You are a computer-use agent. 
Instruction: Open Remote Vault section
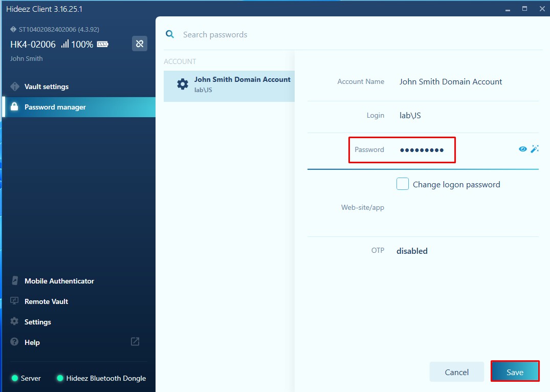coord(46,301)
